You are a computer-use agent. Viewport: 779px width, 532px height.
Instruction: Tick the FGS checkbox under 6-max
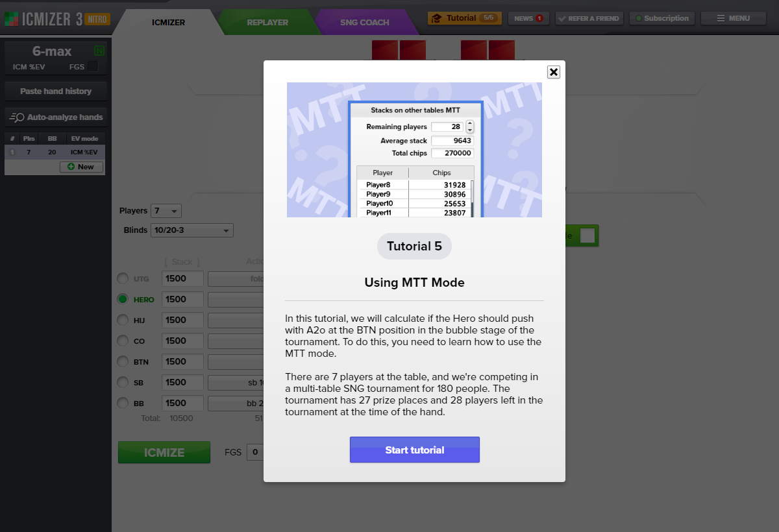pyautogui.click(x=93, y=66)
